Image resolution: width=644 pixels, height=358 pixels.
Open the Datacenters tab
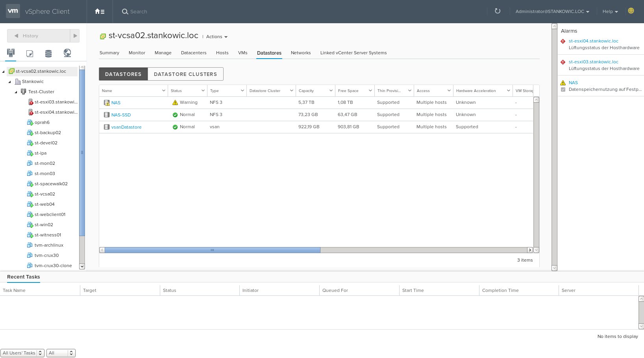point(194,53)
